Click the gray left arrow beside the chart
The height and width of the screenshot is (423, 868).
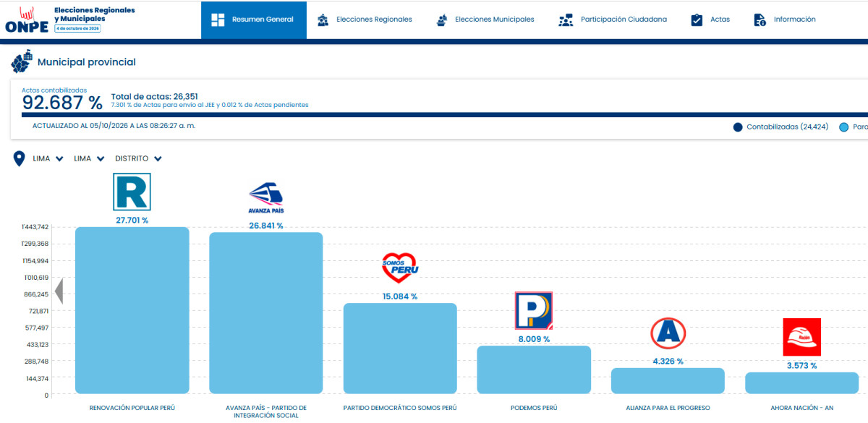59,291
